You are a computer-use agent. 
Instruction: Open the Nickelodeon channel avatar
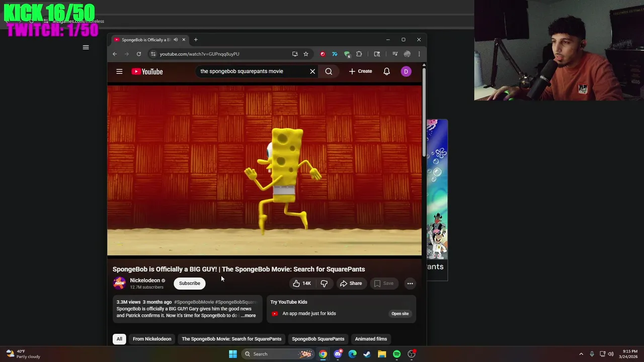click(x=120, y=283)
